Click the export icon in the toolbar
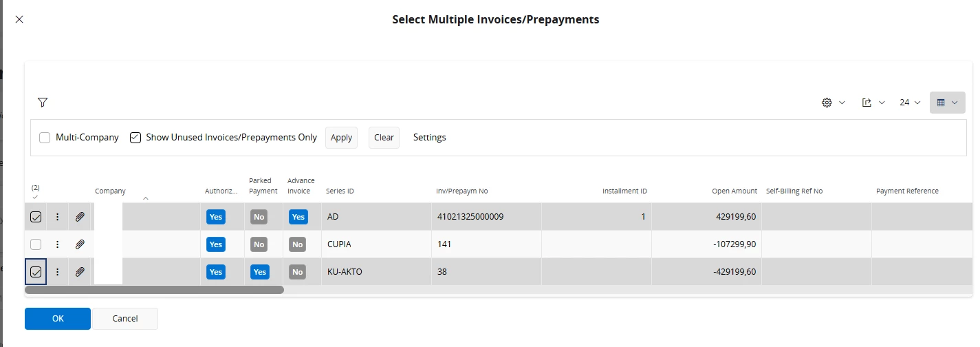Viewport: 980px width, 347px height. 867,103
